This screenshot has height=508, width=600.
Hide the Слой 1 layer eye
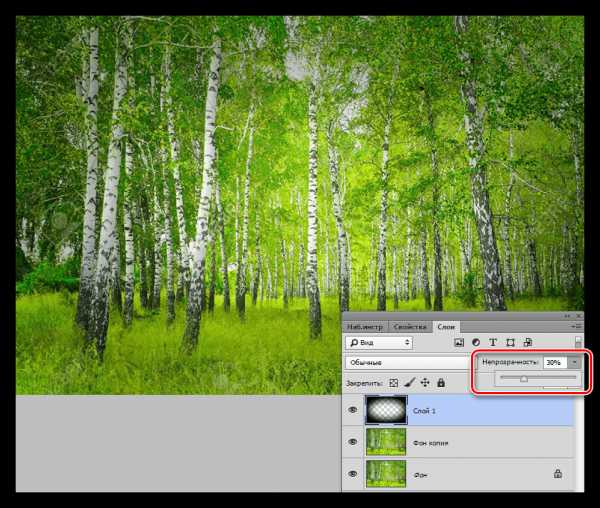[x=353, y=410]
